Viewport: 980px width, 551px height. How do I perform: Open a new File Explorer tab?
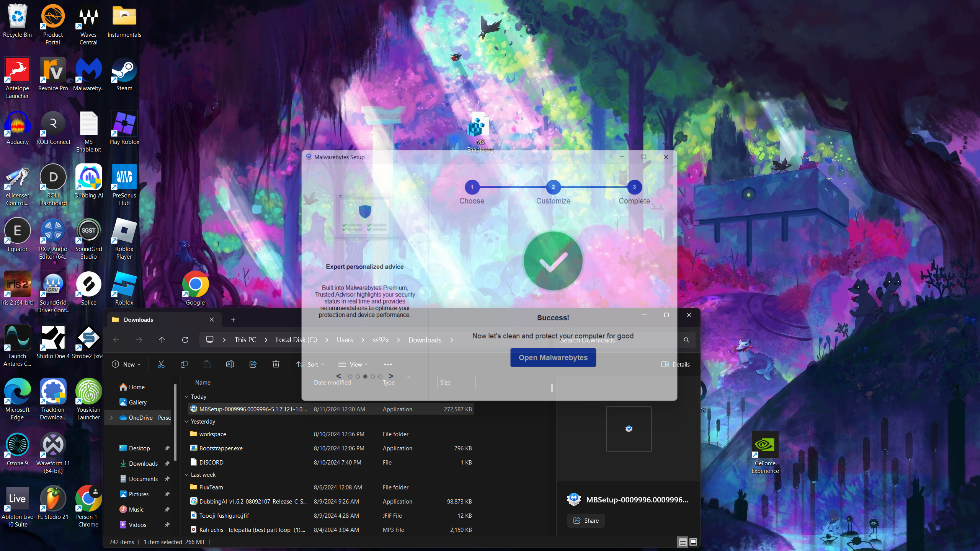coord(233,320)
